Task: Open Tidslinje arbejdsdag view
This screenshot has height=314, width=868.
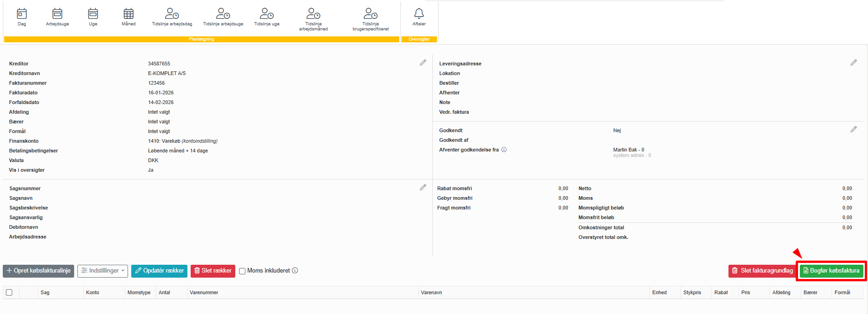Action: (172, 17)
